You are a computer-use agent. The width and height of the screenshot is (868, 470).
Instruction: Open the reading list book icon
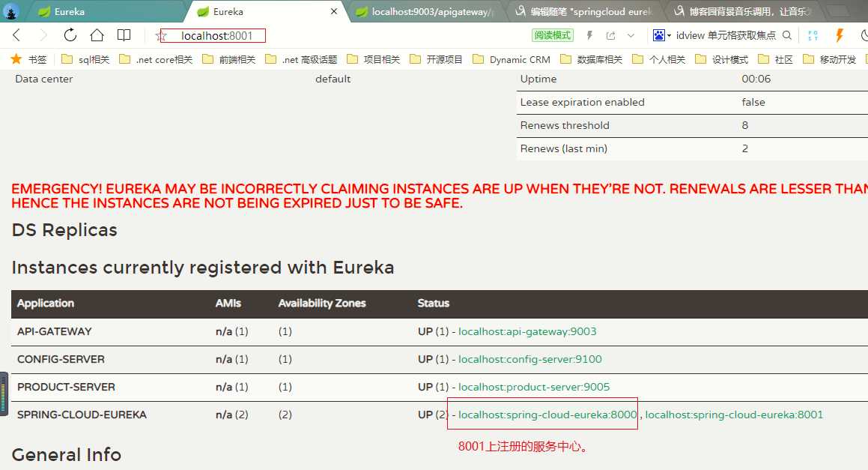point(124,35)
